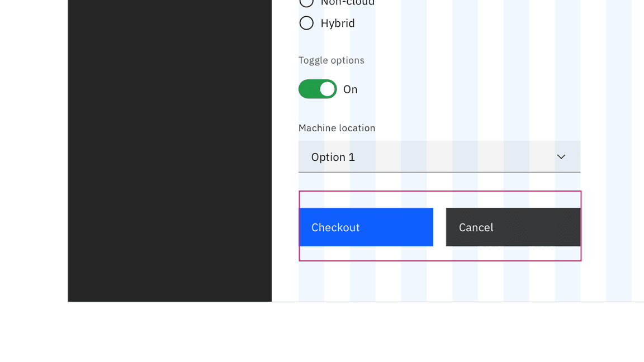Click the "On" toggle state label

click(351, 89)
